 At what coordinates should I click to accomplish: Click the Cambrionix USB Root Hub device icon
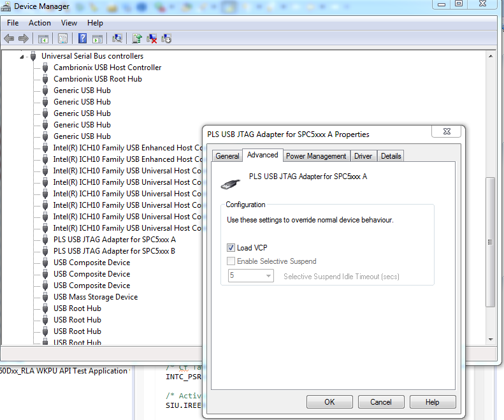(x=45, y=79)
